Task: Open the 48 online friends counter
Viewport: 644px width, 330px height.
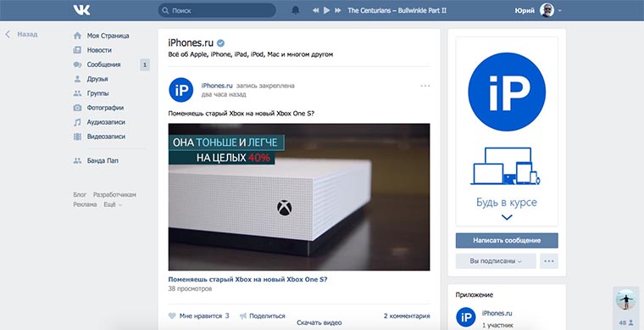Action: (626, 323)
